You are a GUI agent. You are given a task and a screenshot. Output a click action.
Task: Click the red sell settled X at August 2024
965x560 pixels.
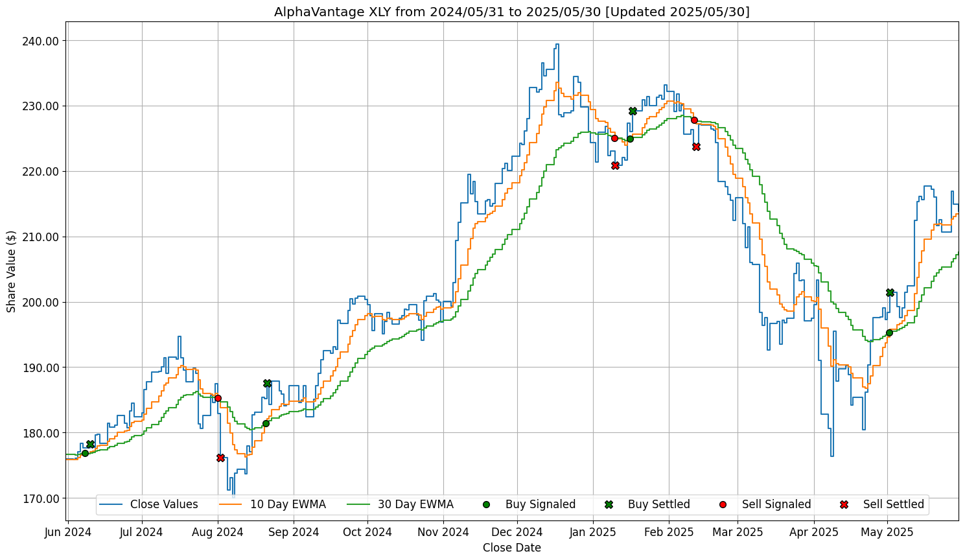click(x=220, y=458)
